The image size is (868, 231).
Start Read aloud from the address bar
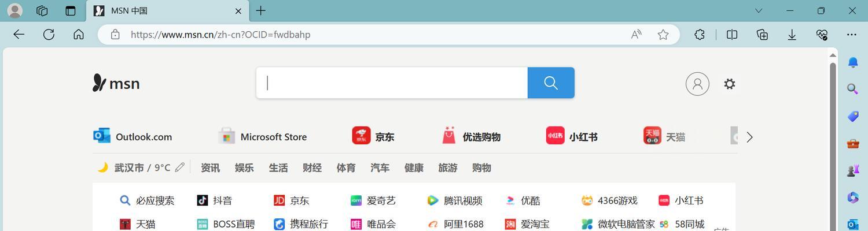point(637,35)
